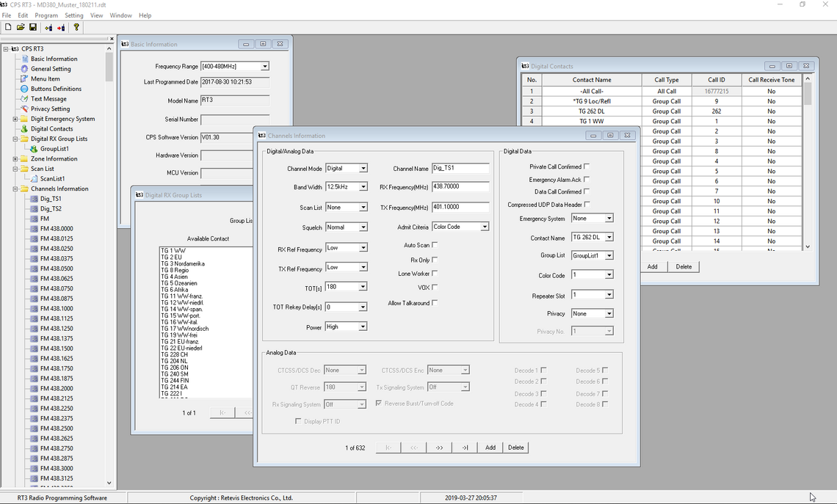Image resolution: width=837 pixels, height=504 pixels.
Task: Click Delete in Digital Contacts window
Action: (684, 266)
